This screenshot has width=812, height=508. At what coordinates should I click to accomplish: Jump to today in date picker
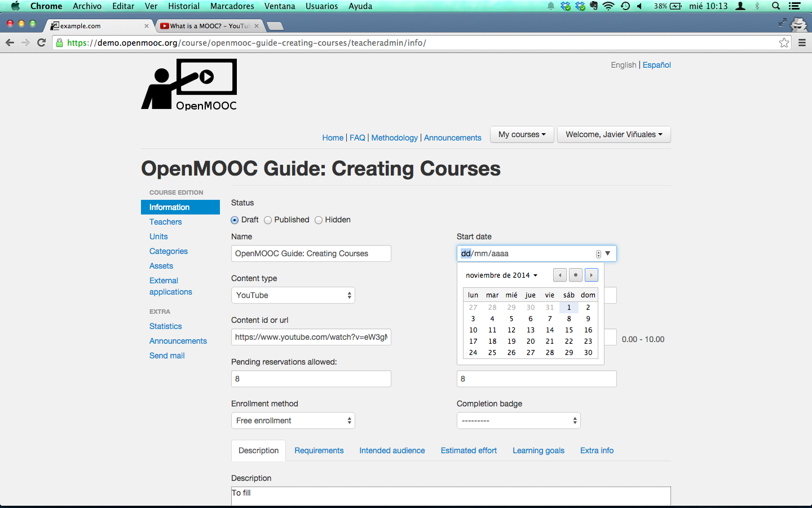click(576, 275)
